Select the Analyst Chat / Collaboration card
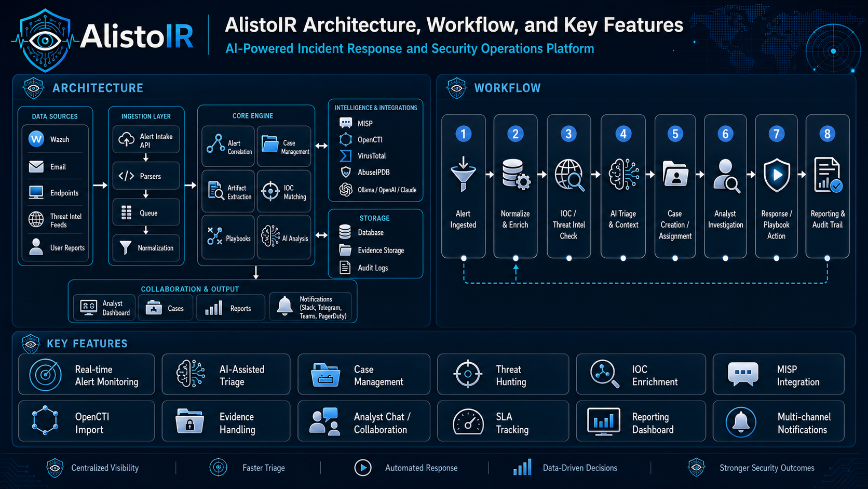 pos(364,421)
